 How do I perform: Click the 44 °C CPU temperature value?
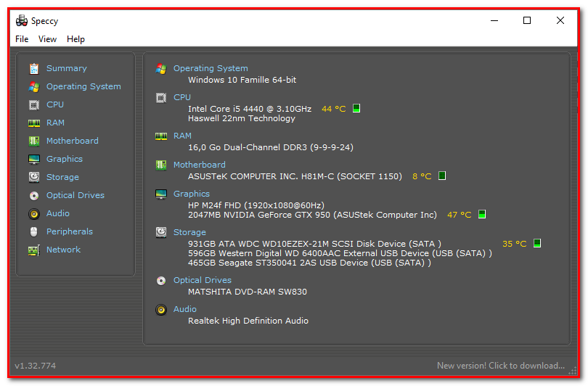pos(333,109)
